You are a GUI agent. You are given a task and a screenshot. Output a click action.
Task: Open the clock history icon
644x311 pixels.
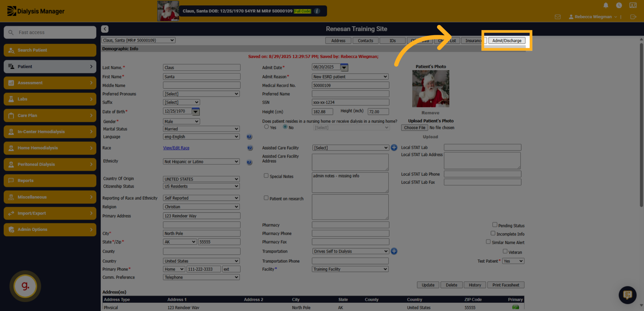point(619,5)
